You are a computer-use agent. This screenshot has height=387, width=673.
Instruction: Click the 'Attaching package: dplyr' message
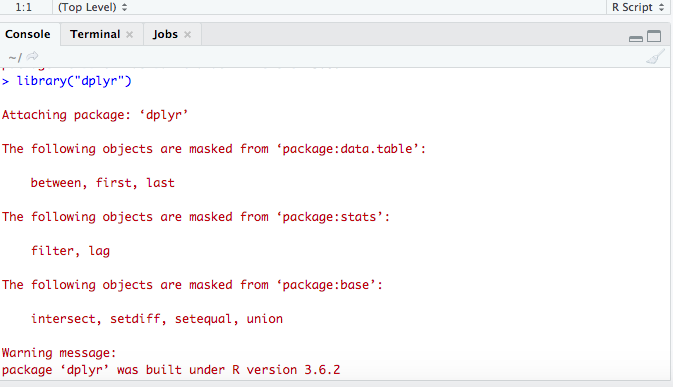pos(95,115)
